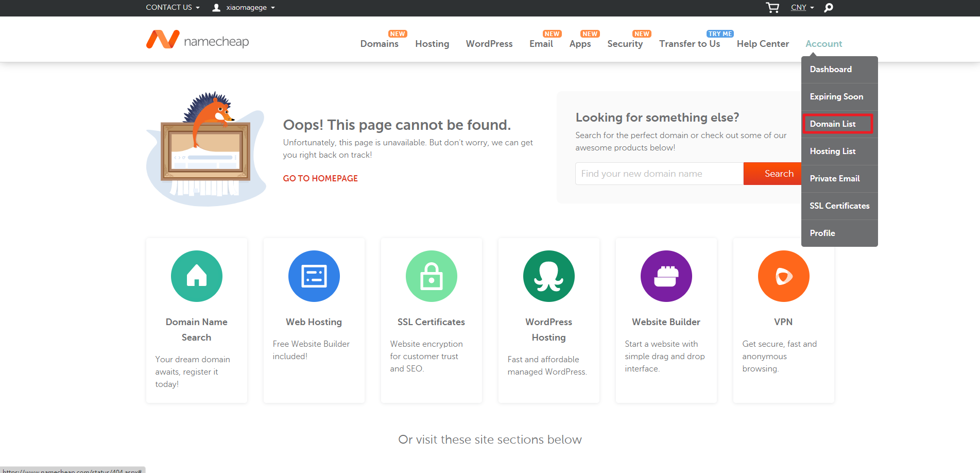This screenshot has height=473, width=980.
Task: Open the Domains menu
Action: (380, 44)
